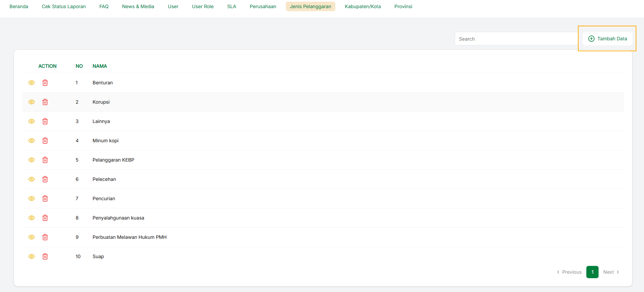Delete the Korupsi entry using trash icon
644x292 pixels.
(45, 102)
